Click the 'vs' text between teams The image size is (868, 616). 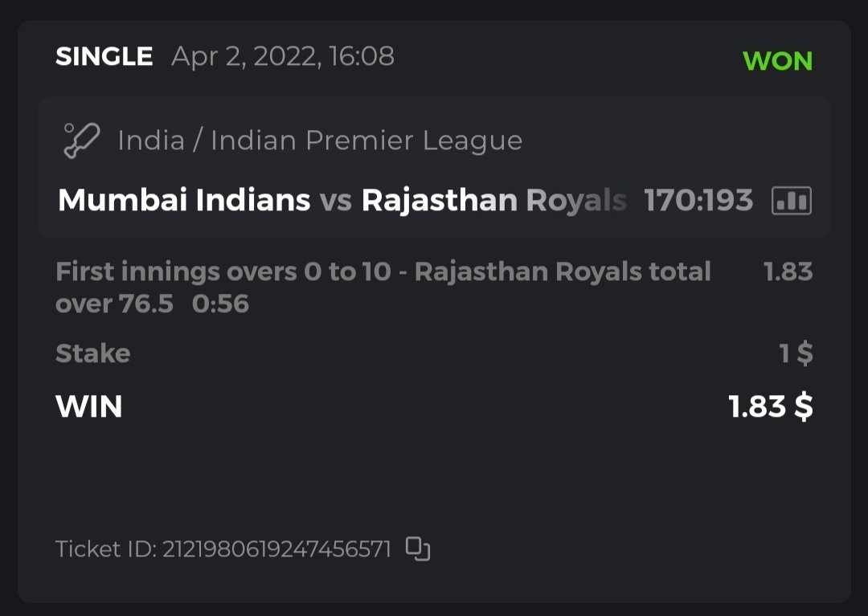336,200
